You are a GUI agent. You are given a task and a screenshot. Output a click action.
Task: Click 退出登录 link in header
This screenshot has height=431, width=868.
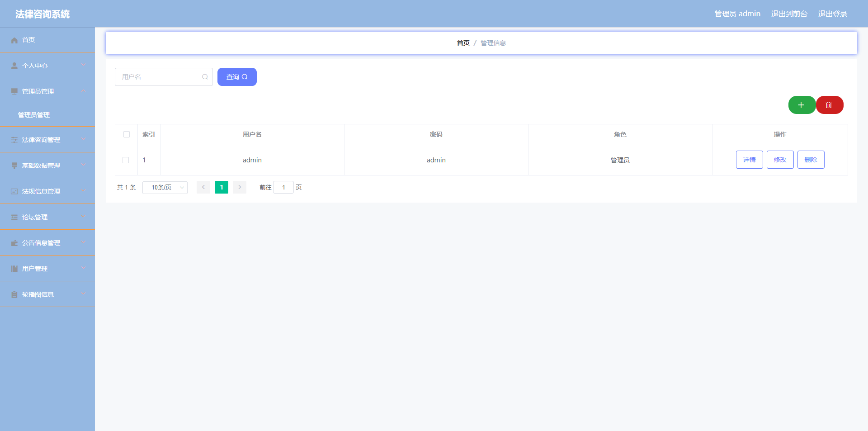(833, 14)
